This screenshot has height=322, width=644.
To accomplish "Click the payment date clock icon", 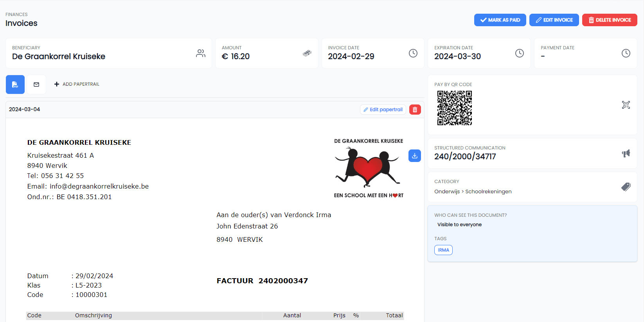I will coord(626,53).
